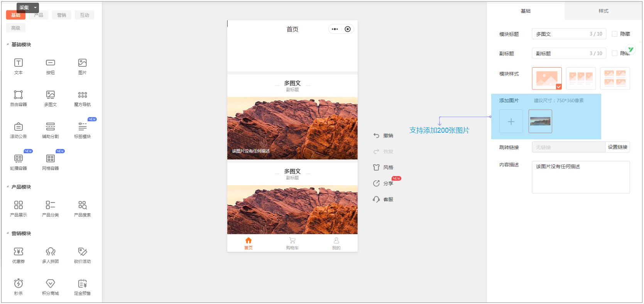Add the 产品搜索 product search module
Image resolution: width=644 pixels, height=304 pixels.
(x=83, y=205)
